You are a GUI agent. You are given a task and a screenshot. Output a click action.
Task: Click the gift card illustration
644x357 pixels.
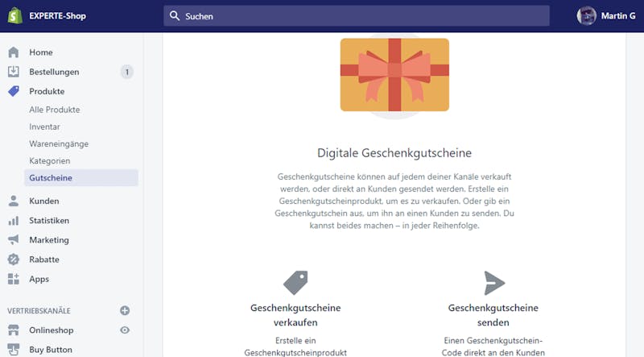[x=394, y=75]
